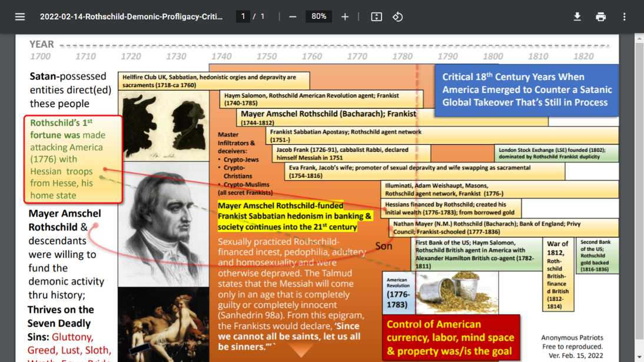Toggle the fit to page icon
644x362 pixels.
pos(376,17)
